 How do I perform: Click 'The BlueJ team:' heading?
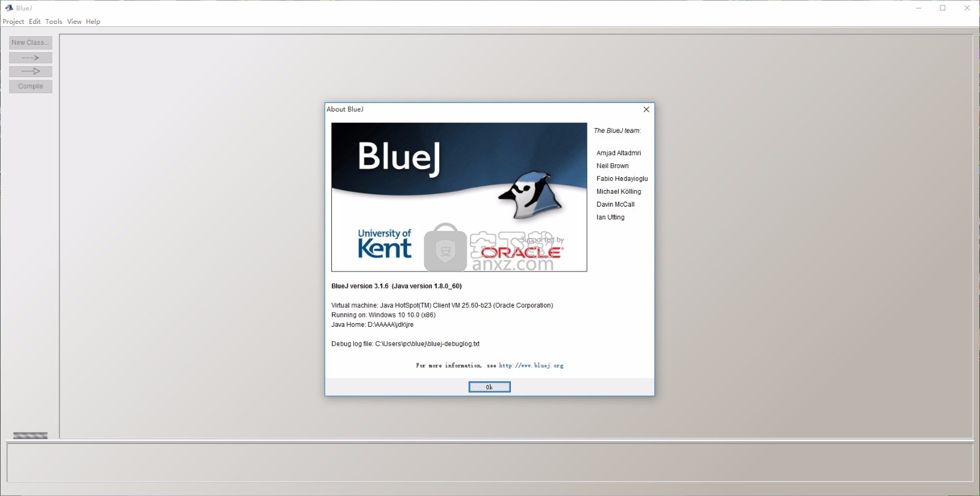[x=617, y=131]
